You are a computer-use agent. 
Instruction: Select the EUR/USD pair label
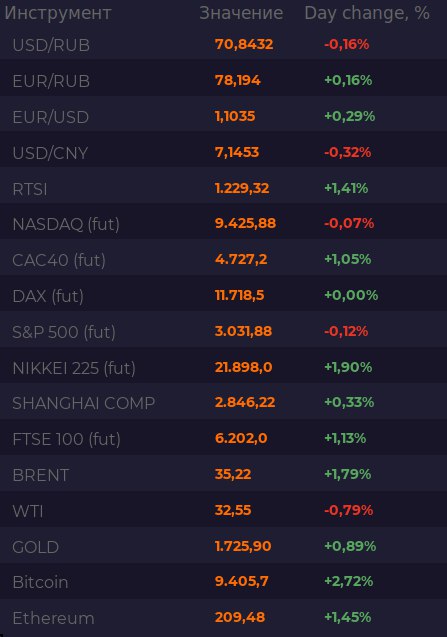tap(50, 117)
